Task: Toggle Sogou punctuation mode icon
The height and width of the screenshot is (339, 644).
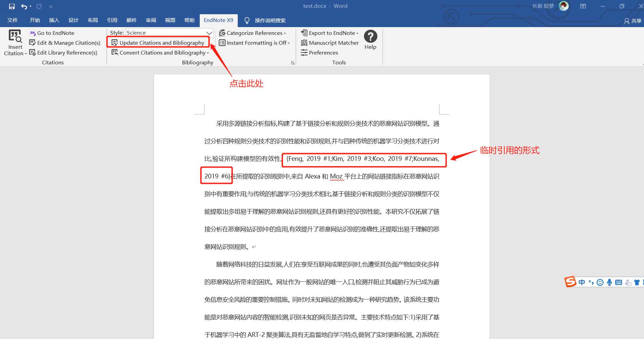Action: coord(591,282)
